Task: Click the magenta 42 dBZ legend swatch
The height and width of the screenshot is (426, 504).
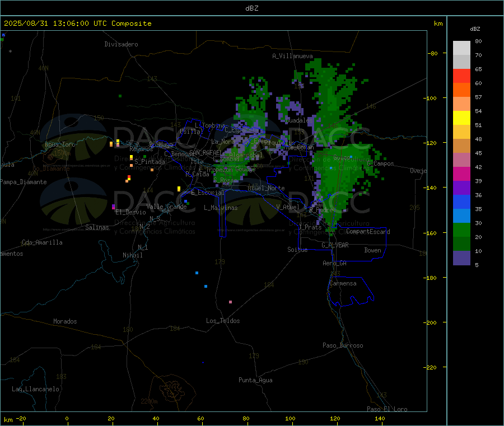Action: [x=461, y=174]
